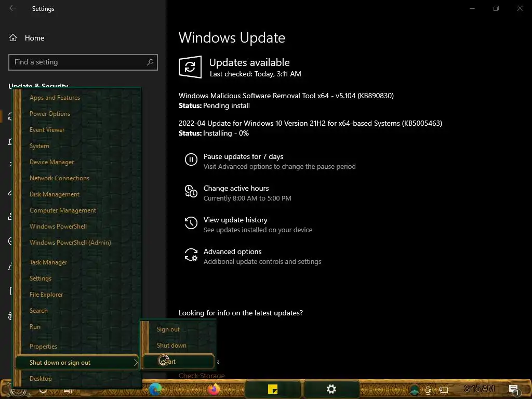The width and height of the screenshot is (532, 399).
Task: Open Apps and Features from the menu
Action: 55,98
